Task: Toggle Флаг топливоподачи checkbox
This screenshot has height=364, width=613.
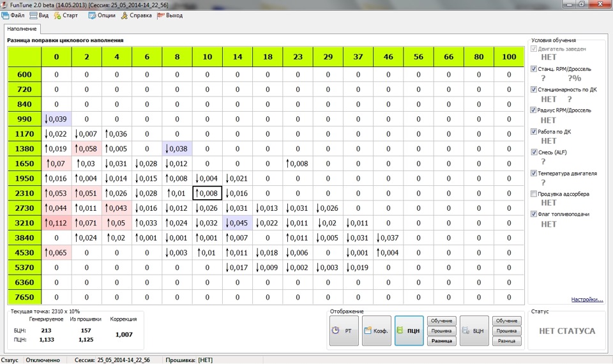Action: [x=534, y=214]
